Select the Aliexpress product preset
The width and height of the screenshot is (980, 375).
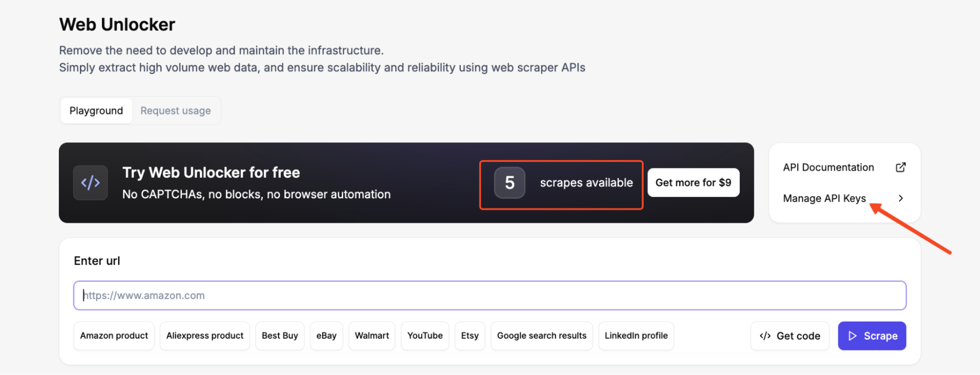[x=205, y=336]
